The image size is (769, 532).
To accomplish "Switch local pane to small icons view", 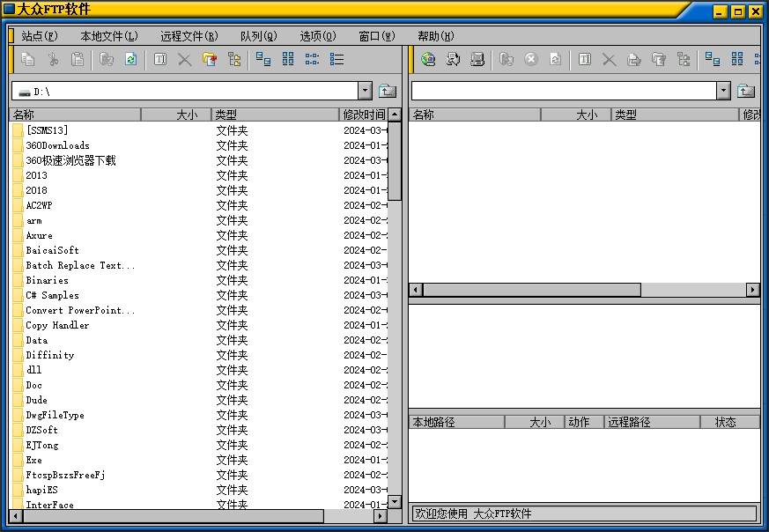I will pyautogui.click(x=288, y=60).
